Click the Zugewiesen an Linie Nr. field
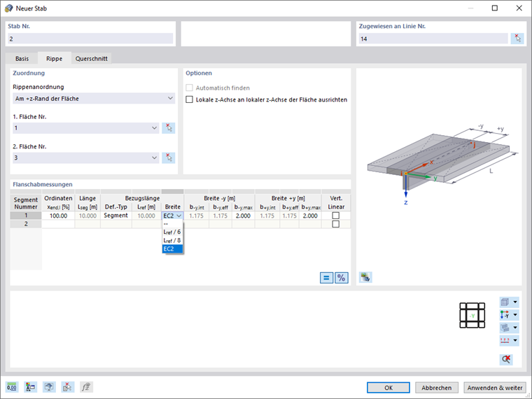 tap(433, 38)
